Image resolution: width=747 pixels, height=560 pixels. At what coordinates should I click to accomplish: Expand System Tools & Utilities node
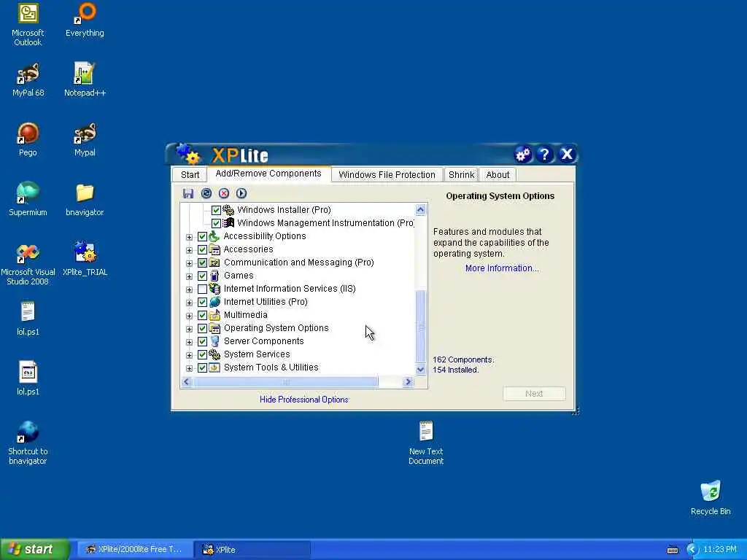coord(189,368)
